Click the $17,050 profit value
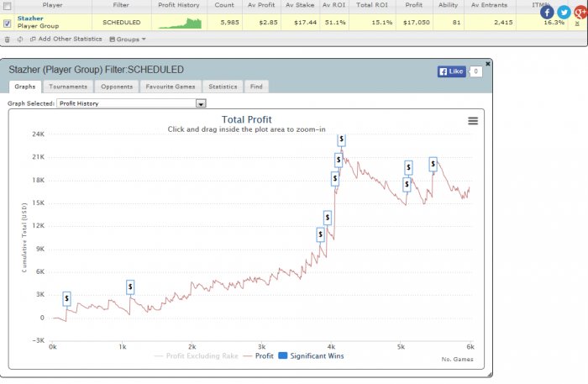 [x=417, y=23]
